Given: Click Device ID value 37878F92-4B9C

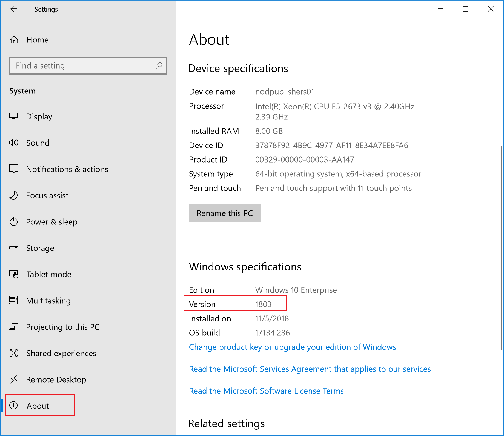Looking at the screenshot, I should click(x=332, y=145).
